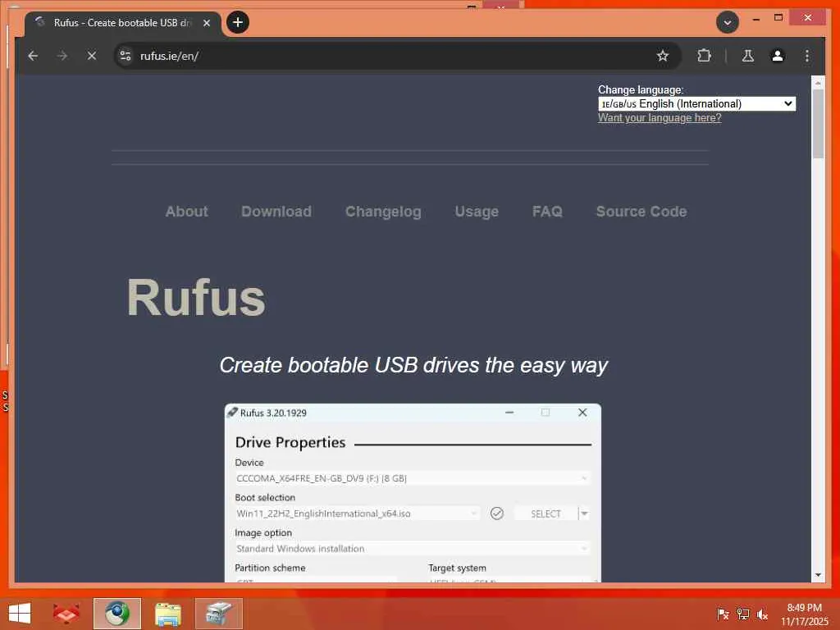This screenshot has height=630, width=840.
Task: Close the Rufus browser tab
Action: [206, 23]
